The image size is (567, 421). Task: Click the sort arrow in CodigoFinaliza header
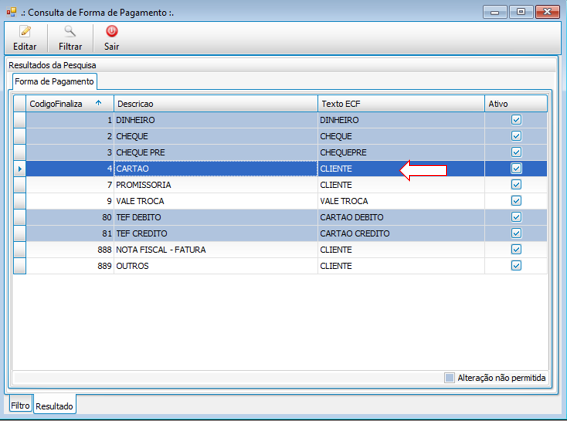pyautogui.click(x=98, y=103)
